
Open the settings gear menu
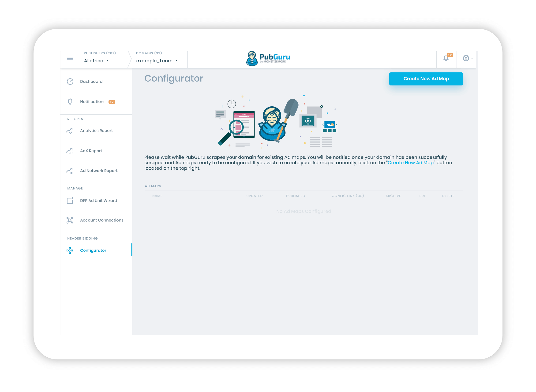[466, 58]
